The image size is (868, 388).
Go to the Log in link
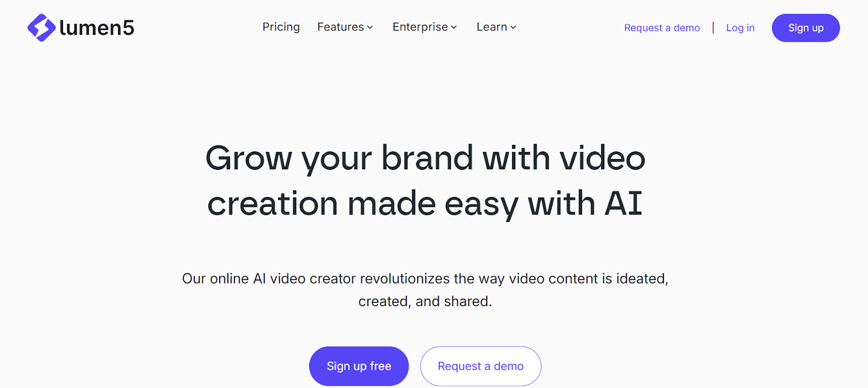coord(741,28)
